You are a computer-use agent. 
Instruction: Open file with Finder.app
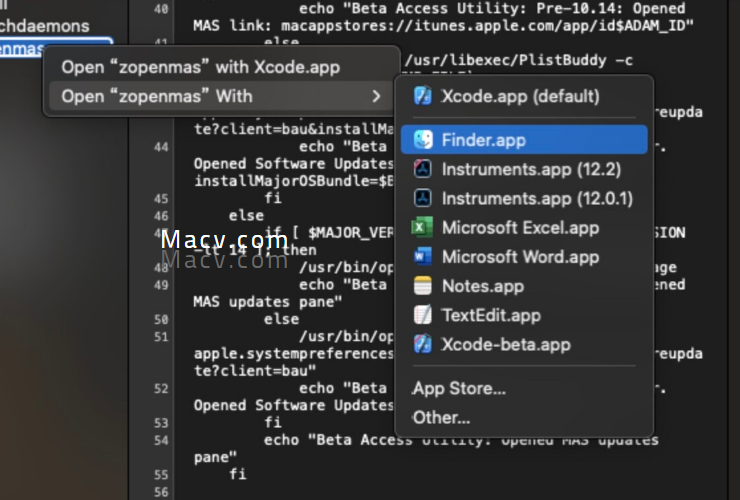pyautogui.click(x=524, y=140)
